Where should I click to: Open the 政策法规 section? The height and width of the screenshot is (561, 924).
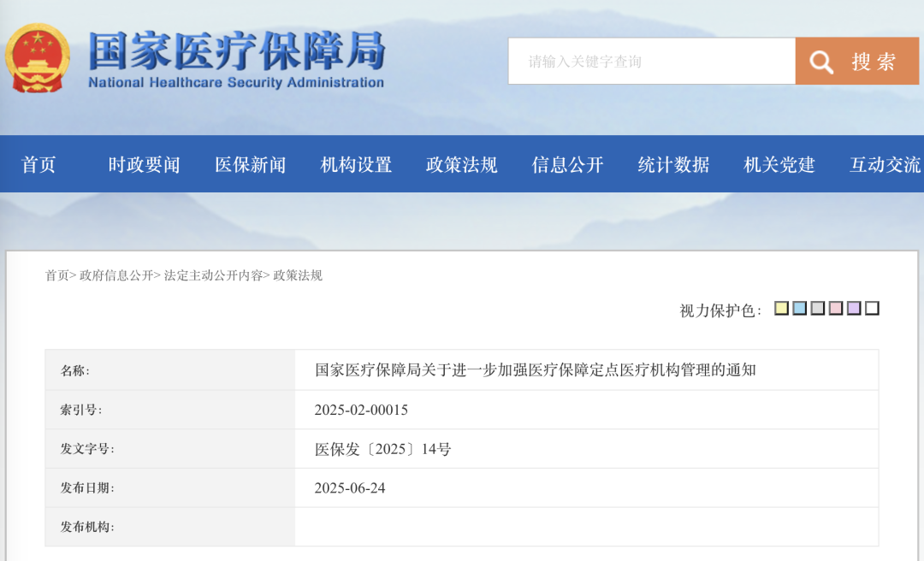point(461,164)
